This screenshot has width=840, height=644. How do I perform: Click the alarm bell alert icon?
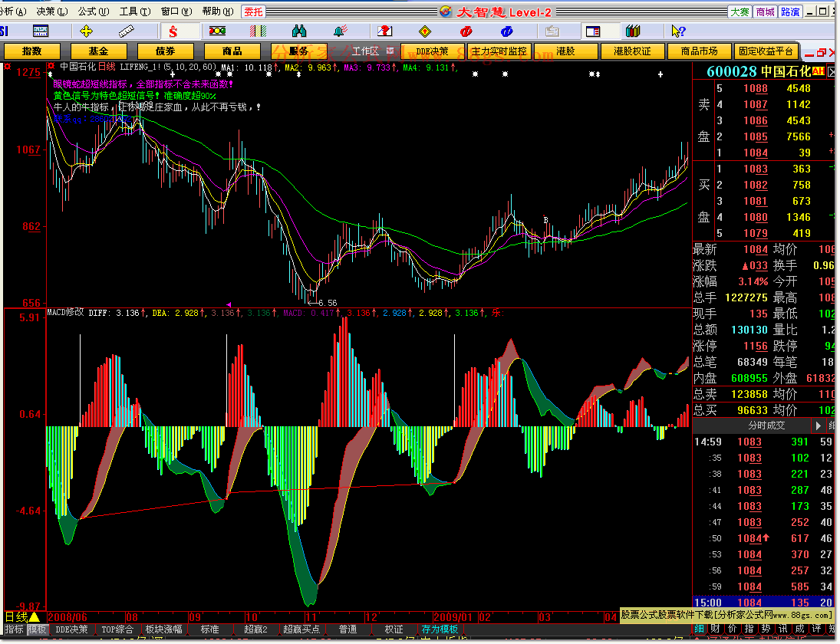click(x=340, y=31)
